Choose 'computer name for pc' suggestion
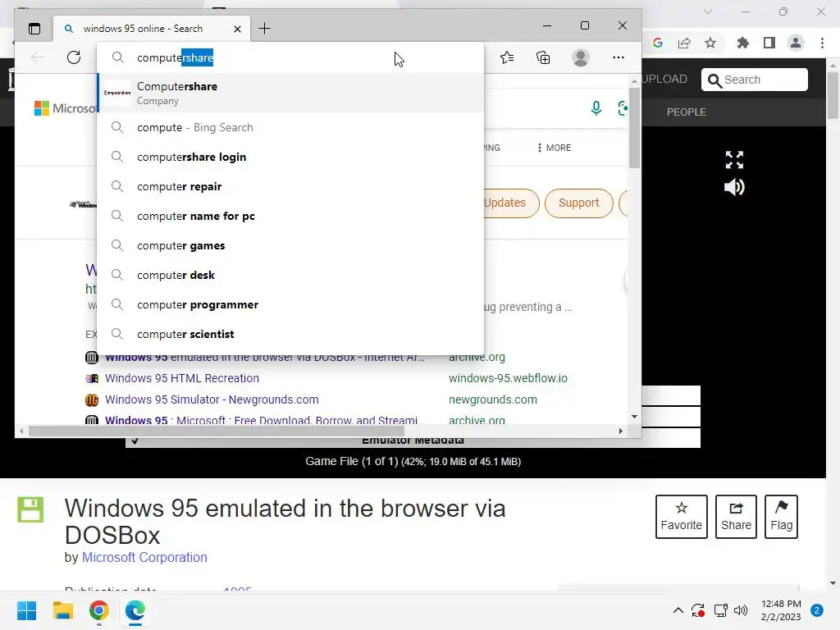Image resolution: width=840 pixels, height=630 pixels. coord(291,216)
